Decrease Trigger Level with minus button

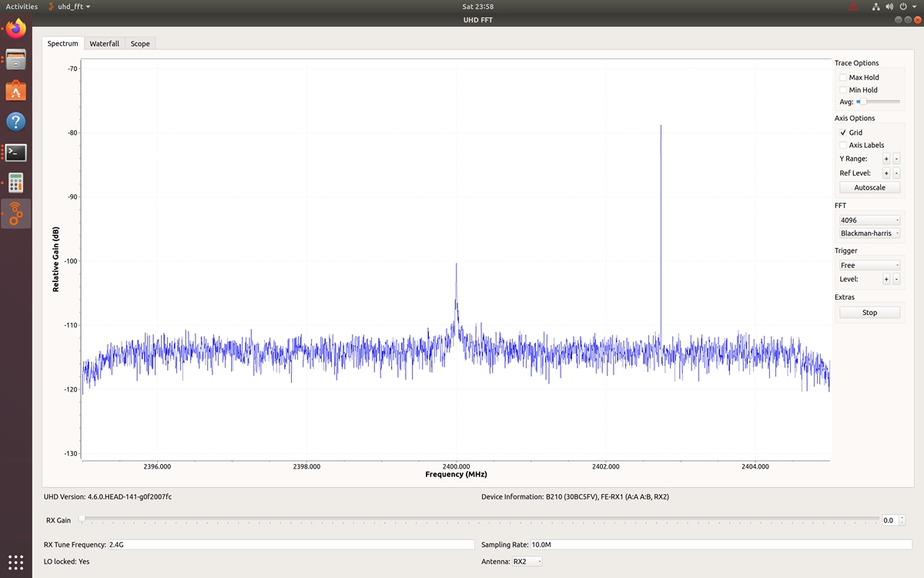(x=896, y=279)
